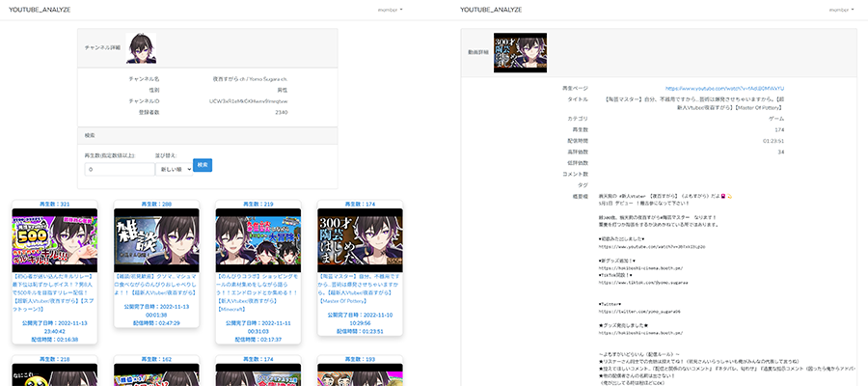Open card title link for Master Of Pottery
The image size is (868, 386).
pos(360,289)
